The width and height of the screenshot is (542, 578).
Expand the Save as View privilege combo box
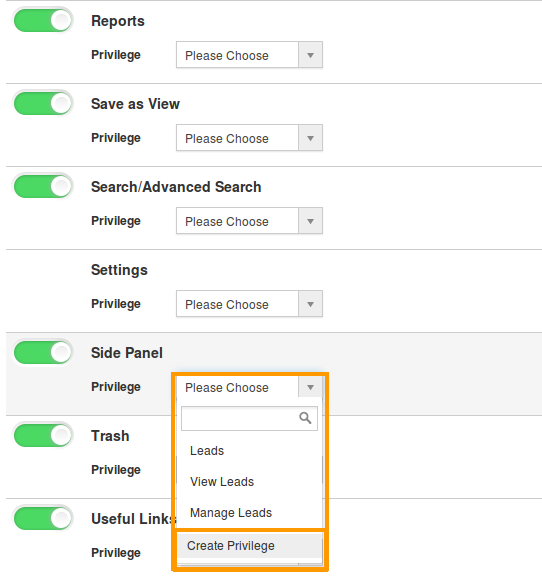[249, 138]
